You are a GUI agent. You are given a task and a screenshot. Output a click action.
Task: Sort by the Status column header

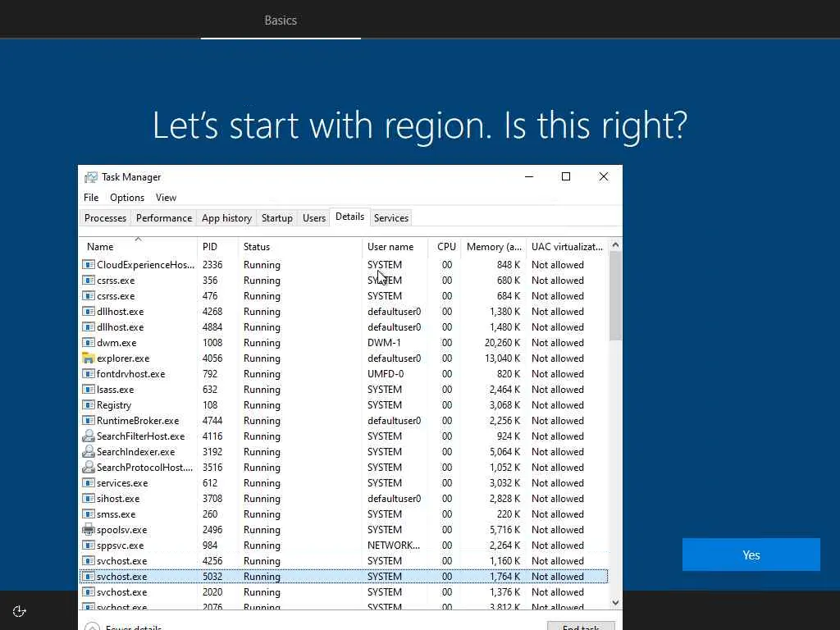tap(300, 247)
